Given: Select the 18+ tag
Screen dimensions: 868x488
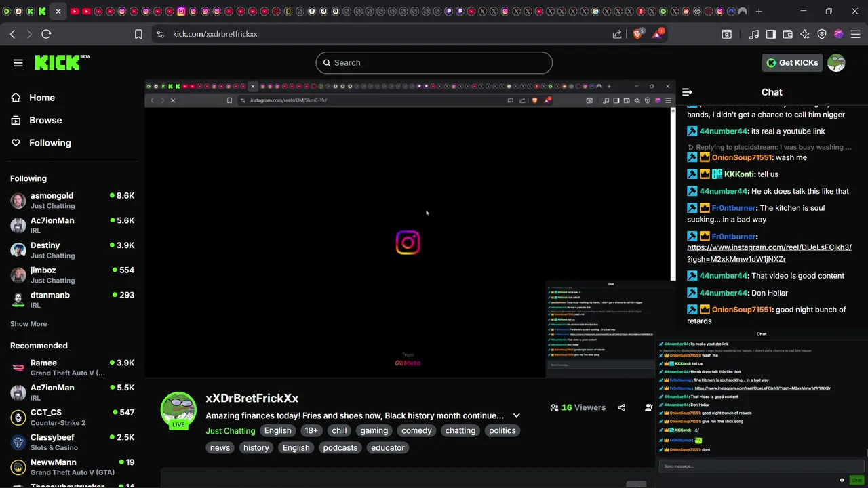Looking at the screenshot, I should point(311,431).
